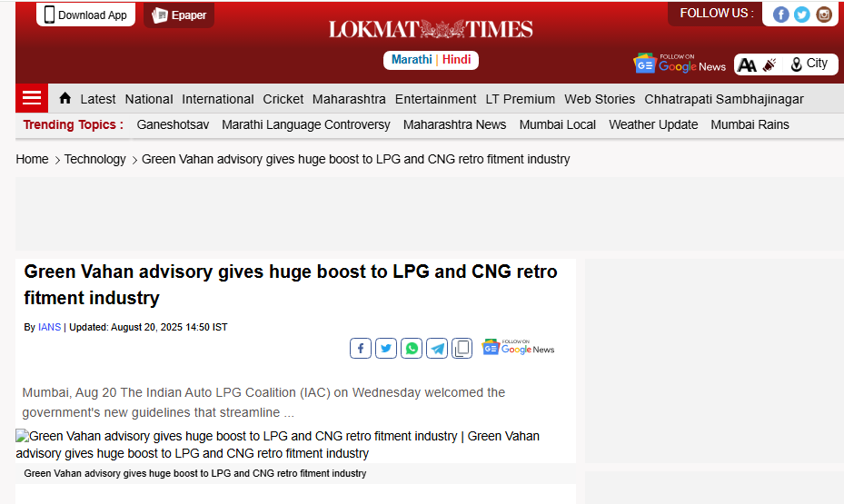Switch site language to Hindi

(457, 60)
